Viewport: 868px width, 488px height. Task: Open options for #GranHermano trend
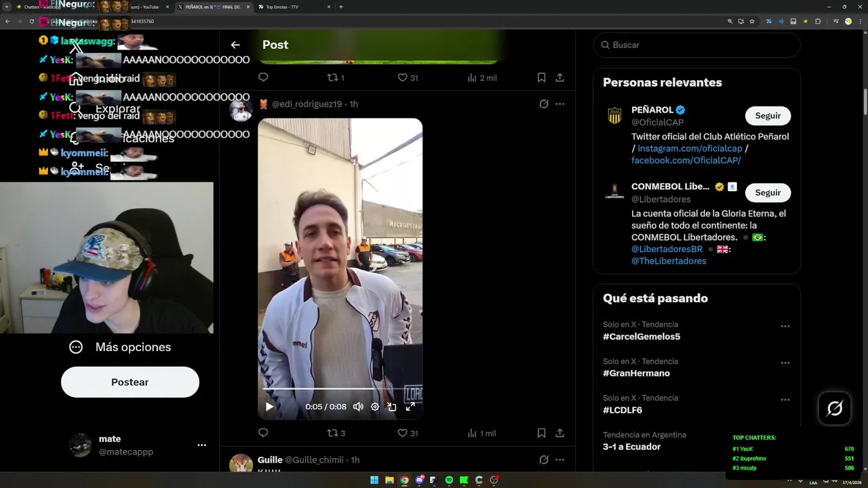(785, 363)
